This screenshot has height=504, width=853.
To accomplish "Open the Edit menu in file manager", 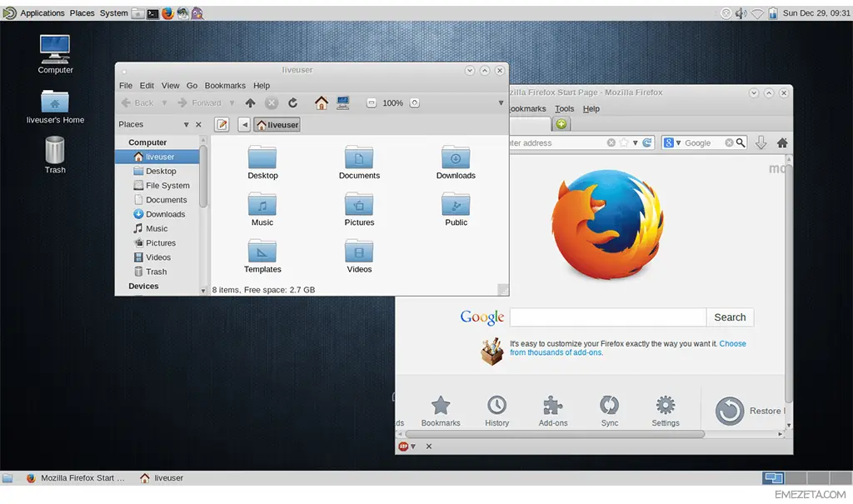I will tap(147, 86).
